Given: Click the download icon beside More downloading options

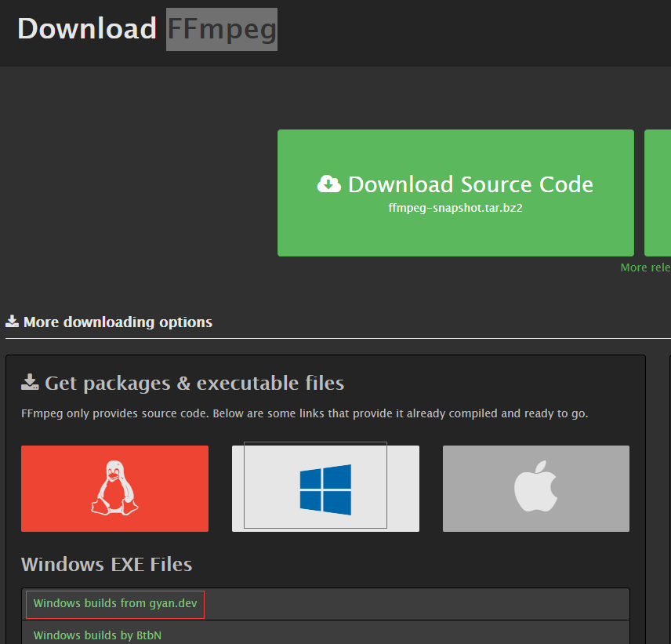Looking at the screenshot, I should pyautogui.click(x=12, y=321).
